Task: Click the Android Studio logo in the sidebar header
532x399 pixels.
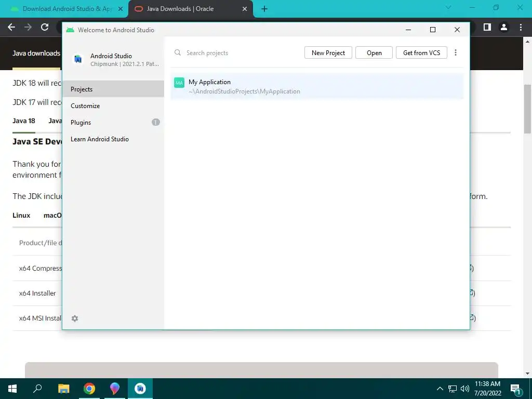Action: 78,59
